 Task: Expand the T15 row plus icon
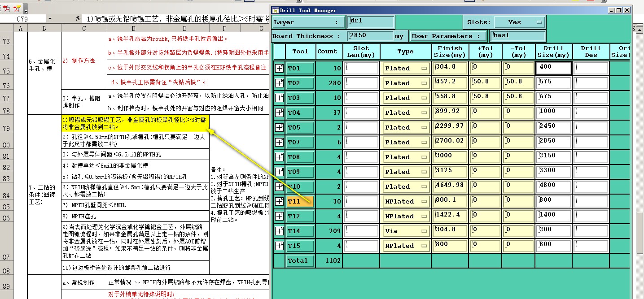click(x=279, y=246)
